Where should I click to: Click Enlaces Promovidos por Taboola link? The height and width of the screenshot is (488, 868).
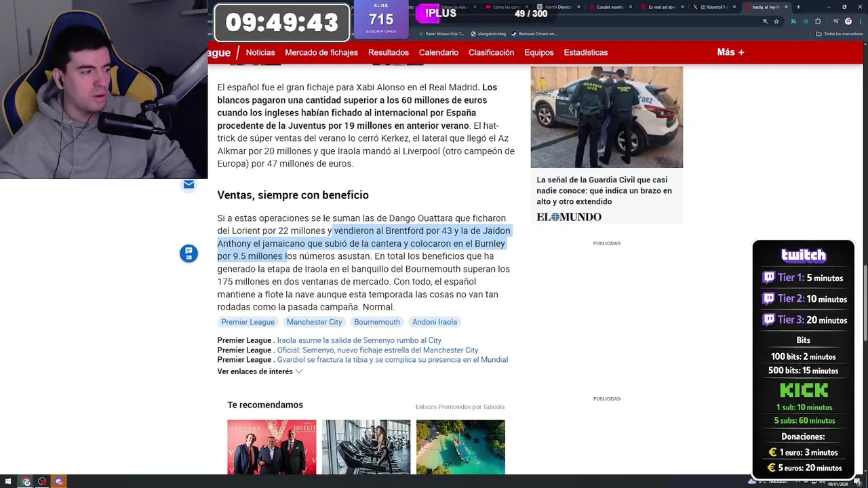point(460,407)
